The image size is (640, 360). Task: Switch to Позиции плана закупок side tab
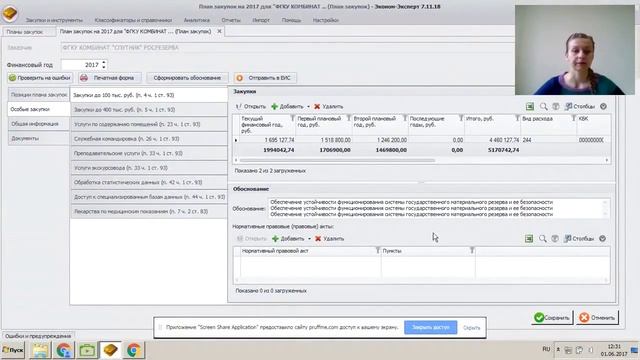click(x=39, y=95)
